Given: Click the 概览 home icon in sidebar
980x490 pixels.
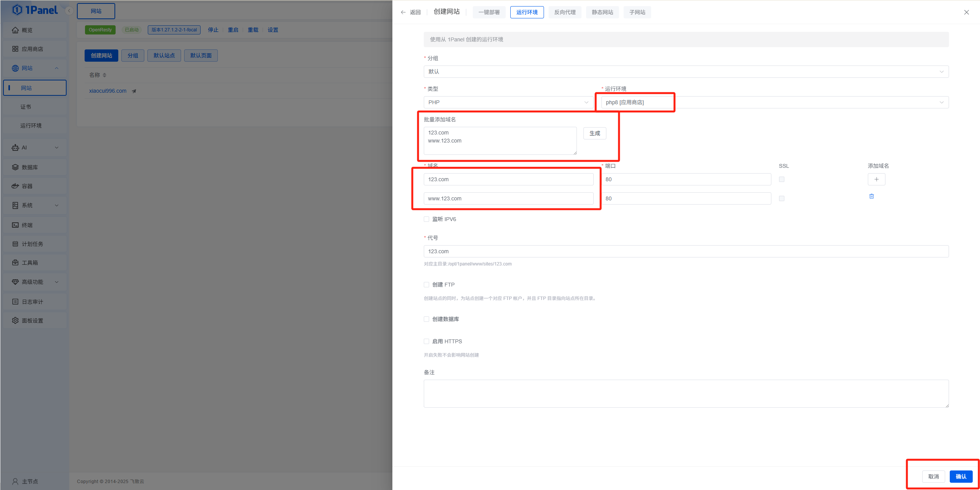Looking at the screenshot, I should (15, 30).
